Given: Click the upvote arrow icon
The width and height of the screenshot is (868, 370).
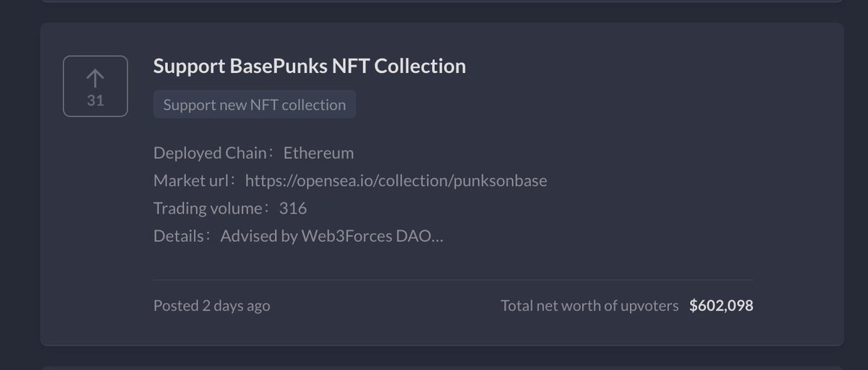Looking at the screenshot, I should point(95,77).
